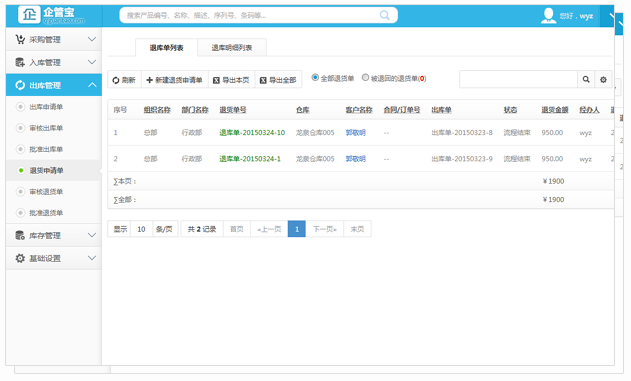Viewport: 631px width, 381px height.
Task: Click the 导出全部 export icon
Action: pyautogui.click(x=263, y=80)
